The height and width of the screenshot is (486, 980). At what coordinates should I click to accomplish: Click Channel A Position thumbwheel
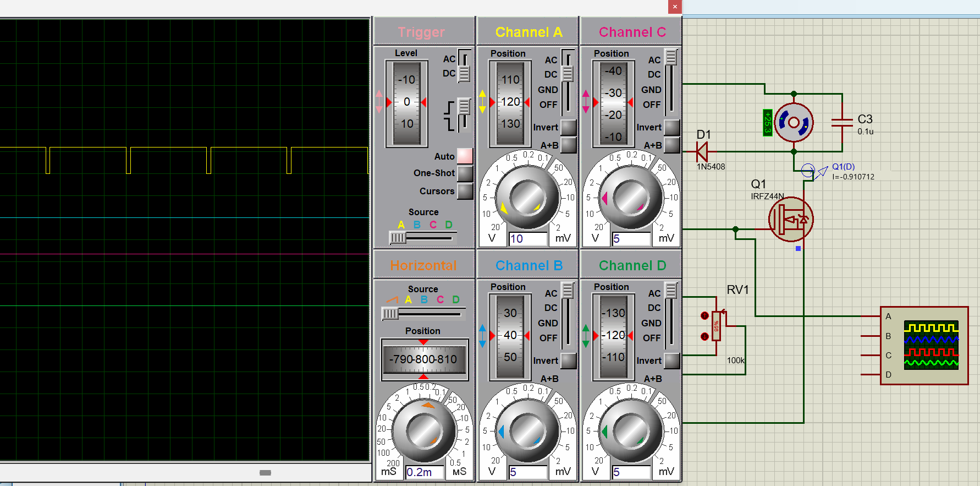pos(510,103)
